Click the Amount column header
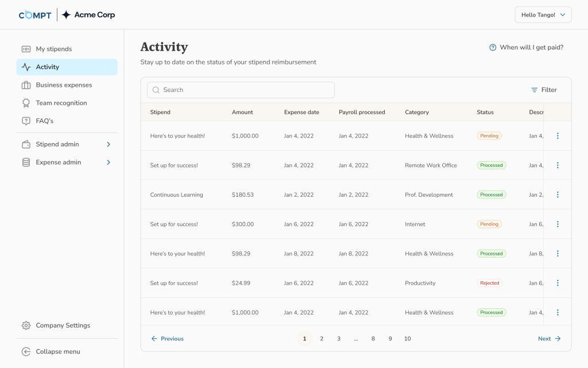 point(242,112)
